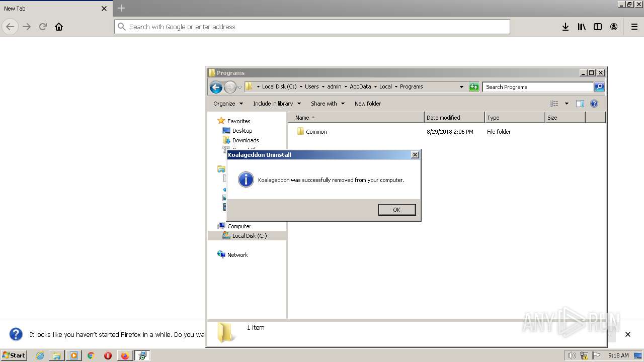Open Desktop in navigation pane

point(242,131)
